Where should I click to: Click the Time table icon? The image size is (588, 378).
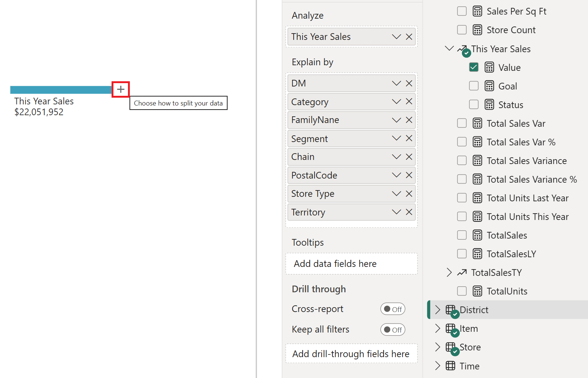point(451,366)
